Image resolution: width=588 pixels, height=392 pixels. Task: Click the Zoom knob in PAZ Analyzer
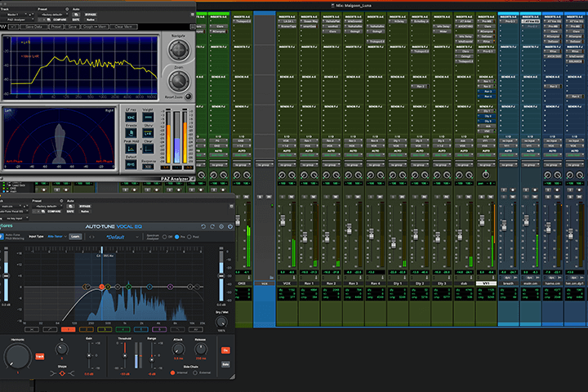[x=179, y=81]
